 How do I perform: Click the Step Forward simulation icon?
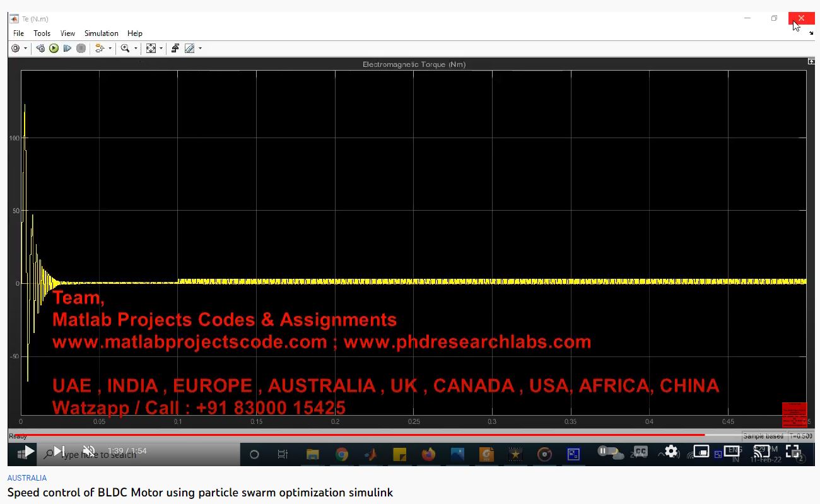pos(67,49)
